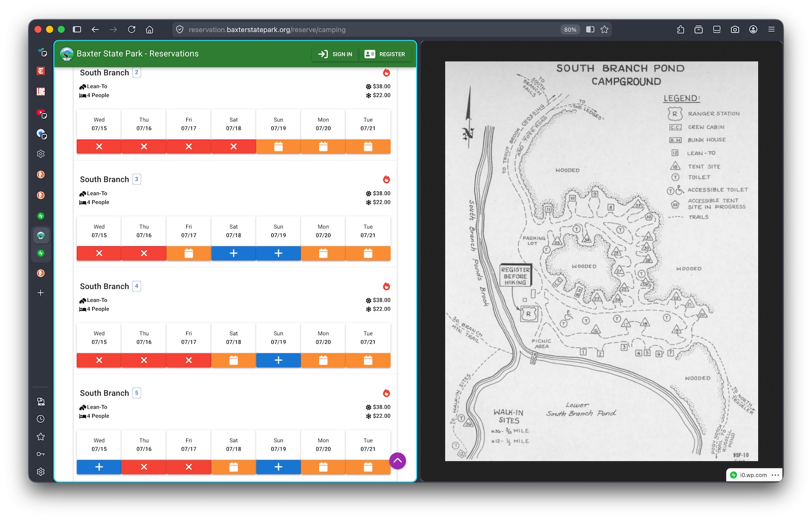Open calendar for South Branch 2 Mon 07/20

[323, 147]
